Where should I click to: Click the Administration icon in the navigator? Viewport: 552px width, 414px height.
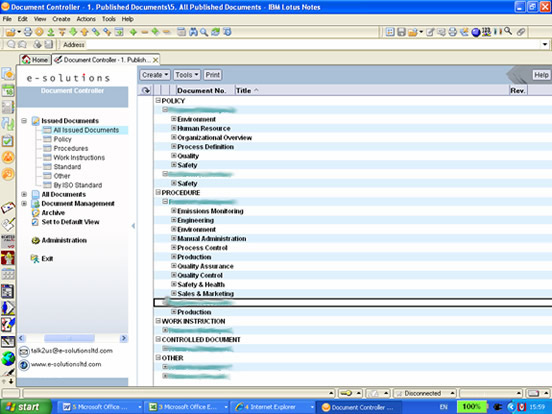click(x=35, y=240)
